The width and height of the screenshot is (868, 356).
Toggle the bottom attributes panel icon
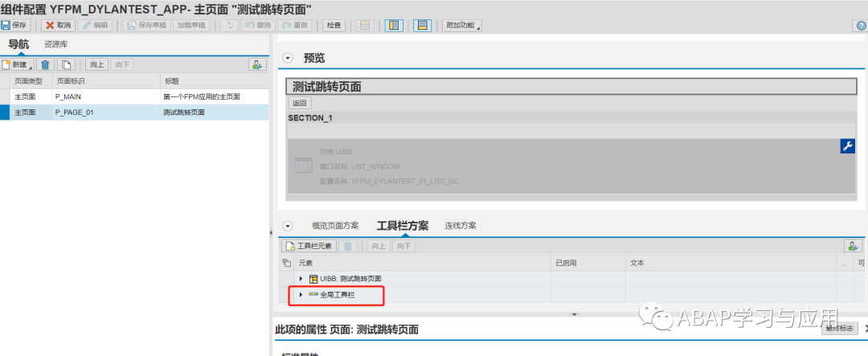point(423,26)
